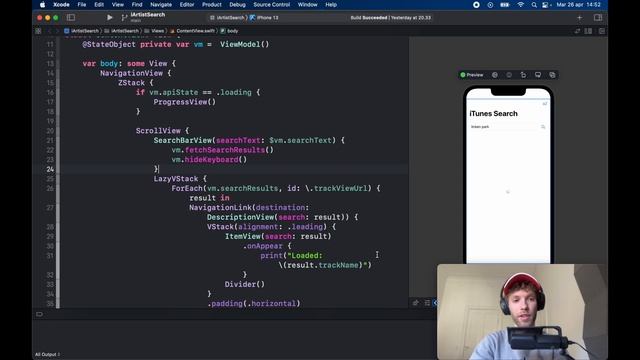Click the search field in iPhone preview
This screenshot has height=360, width=640.
tap(508, 127)
